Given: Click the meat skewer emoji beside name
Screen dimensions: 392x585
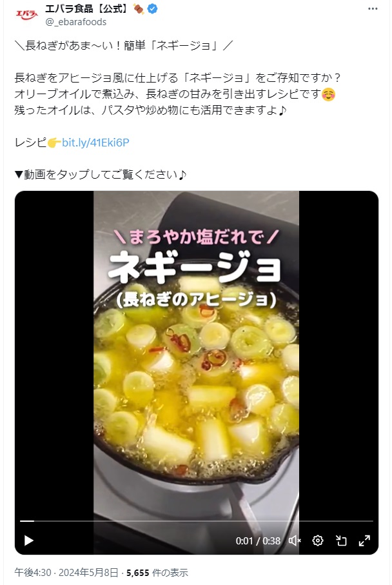Looking at the screenshot, I should tap(139, 8).
